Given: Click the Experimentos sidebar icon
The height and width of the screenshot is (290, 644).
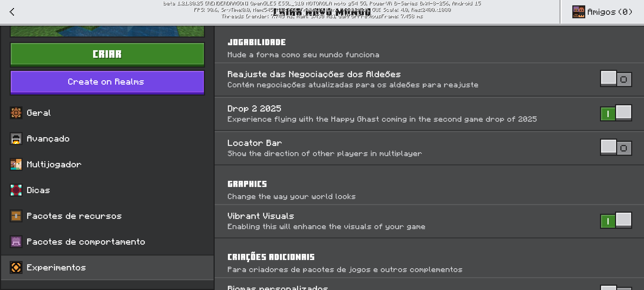Looking at the screenshot, I should point(16,267).
